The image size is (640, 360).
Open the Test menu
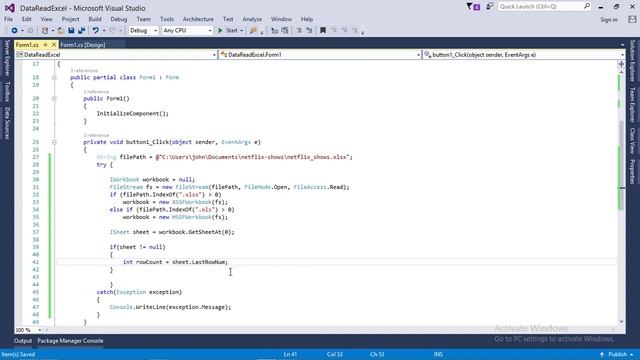(x=228, y=19)
